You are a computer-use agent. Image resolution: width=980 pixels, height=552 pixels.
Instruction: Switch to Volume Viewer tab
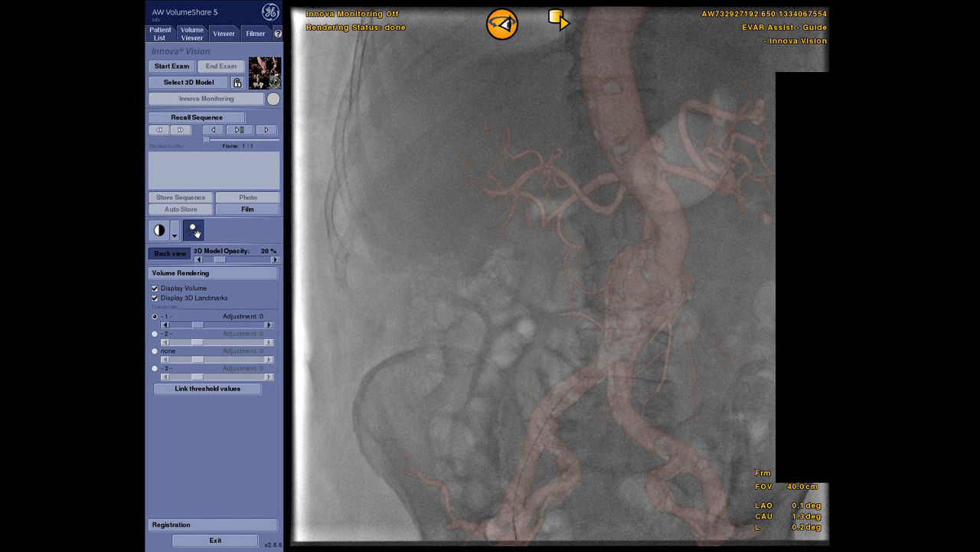click(192, 34)
